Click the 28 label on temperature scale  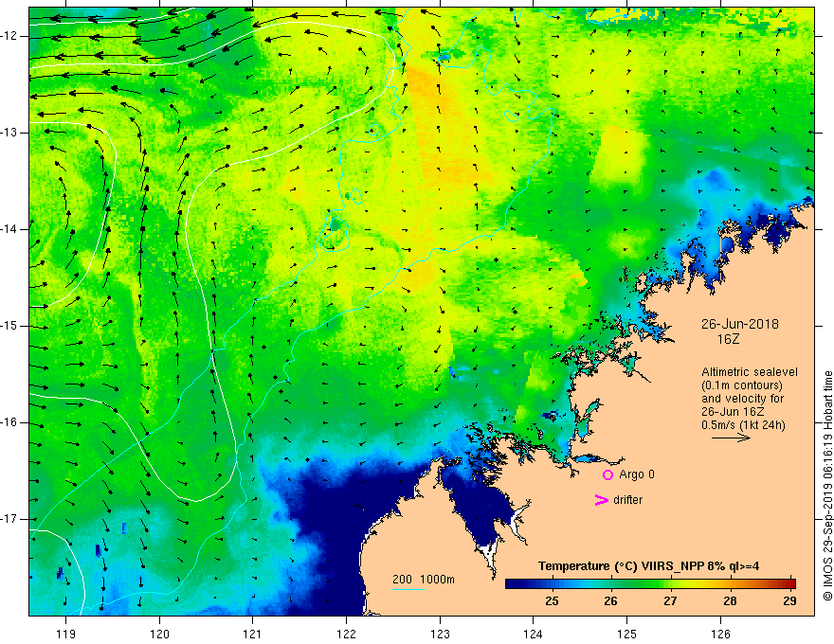point(730,601)
